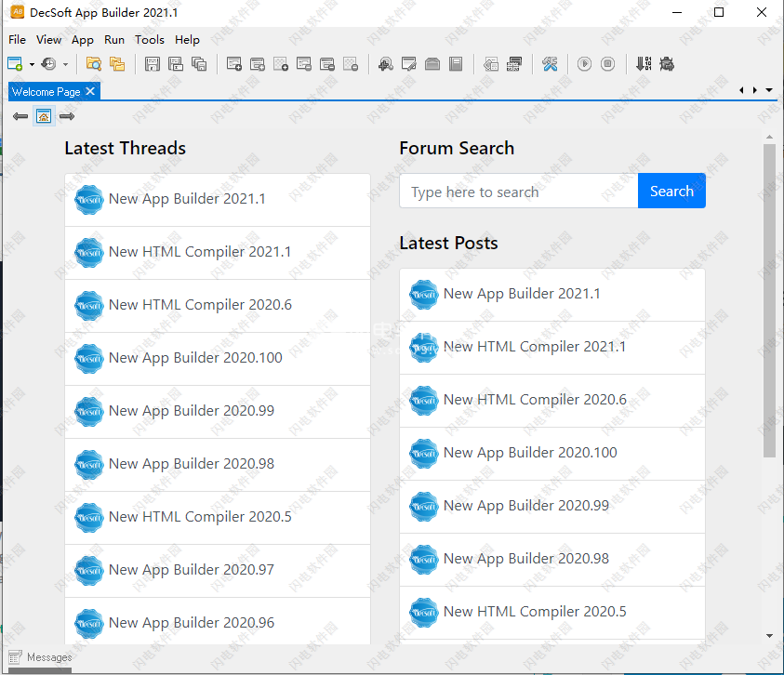This screenshot has width=784, height=675.
Task: Click the Save All stacked disks icon
Action: coord(199,64)
